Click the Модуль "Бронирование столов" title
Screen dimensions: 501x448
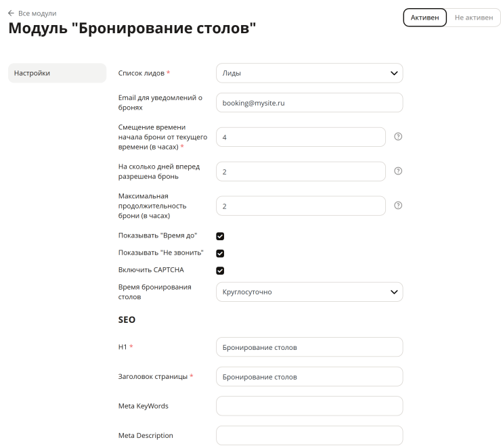(x=132, y=28)
